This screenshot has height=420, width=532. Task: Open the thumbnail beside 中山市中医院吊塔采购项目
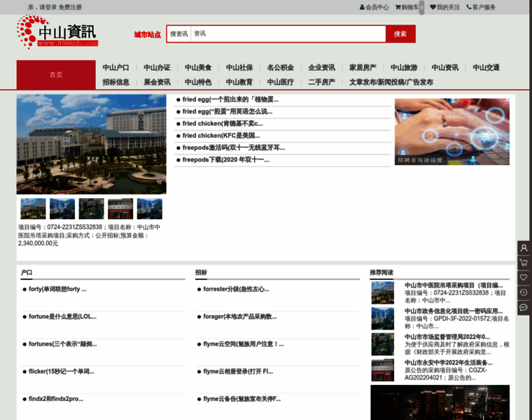click(x=382, y=293)
